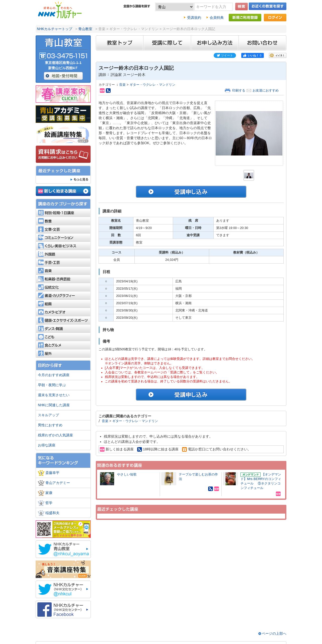Open 今月のおすすめ講座 link

(54, 375)
